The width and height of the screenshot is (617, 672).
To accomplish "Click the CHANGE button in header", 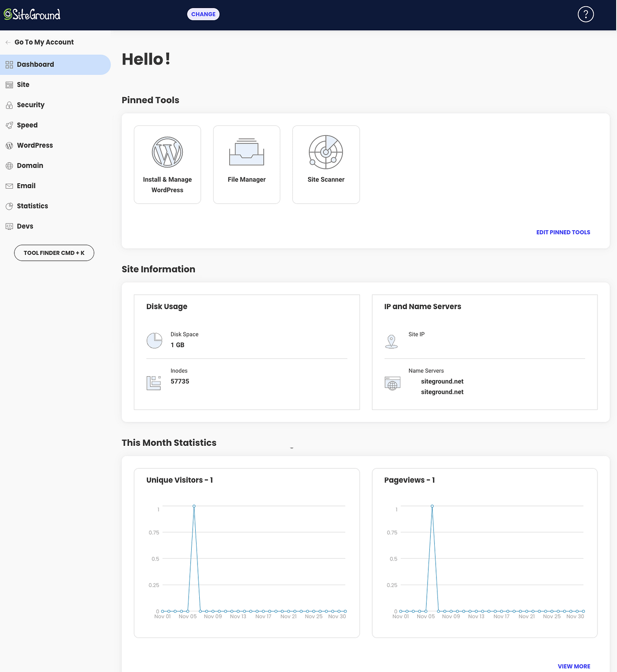I will tap(203, 14).
